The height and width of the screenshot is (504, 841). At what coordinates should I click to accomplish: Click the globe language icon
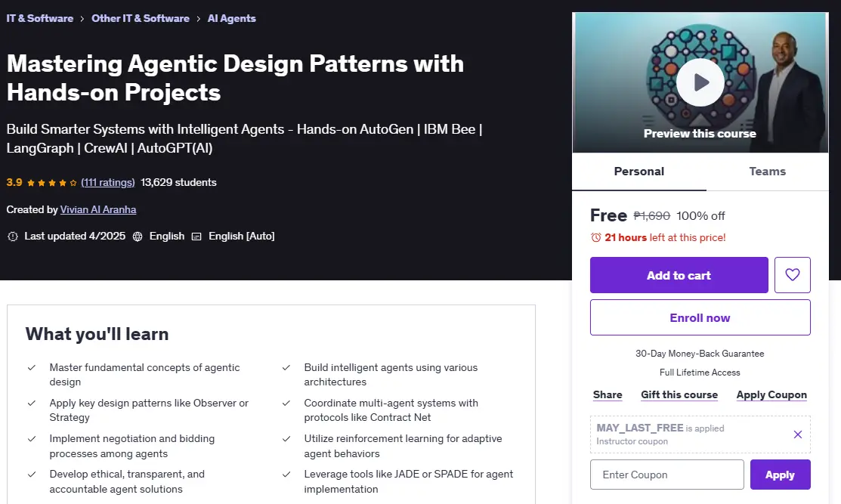point(138,237)
